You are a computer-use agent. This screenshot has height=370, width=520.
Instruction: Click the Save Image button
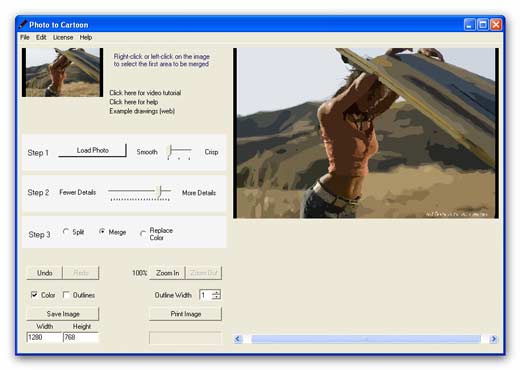point(63,314)
